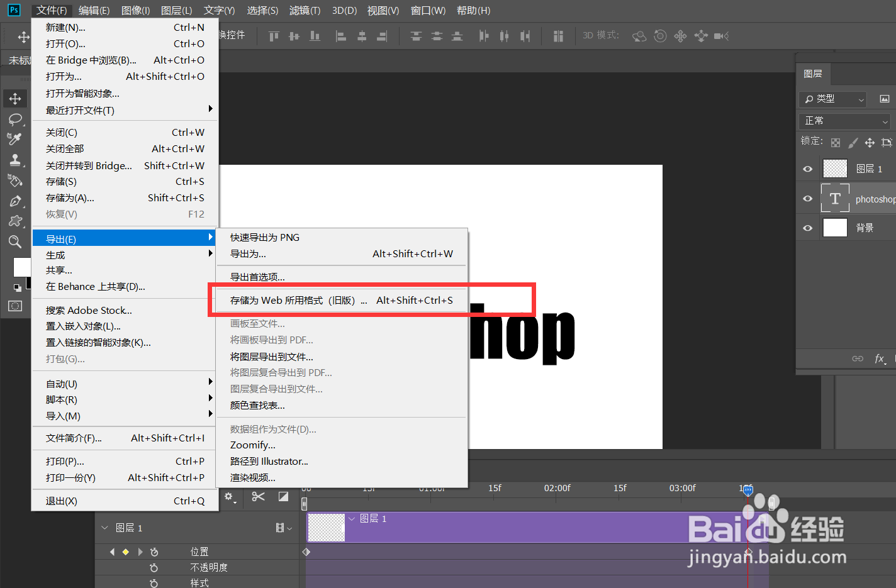Hide the photoshop text layer eye
Image resolution: width=896 pixels, height=588 pixels.
808,199
